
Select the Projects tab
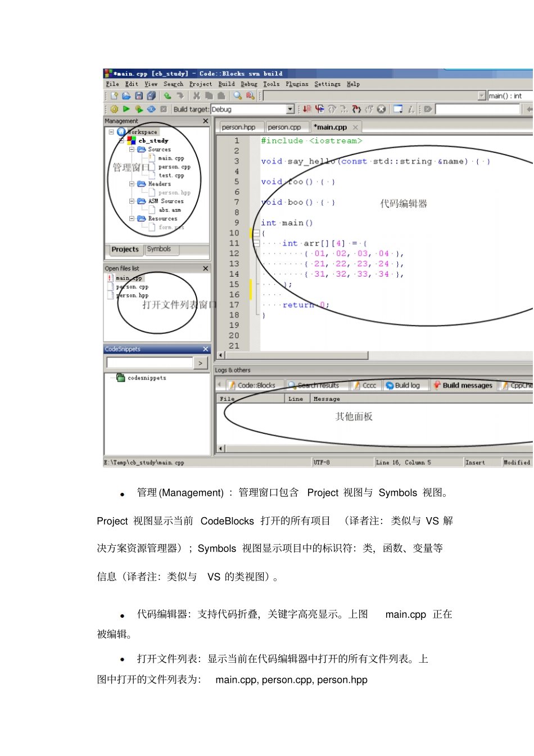click(125, 250)
